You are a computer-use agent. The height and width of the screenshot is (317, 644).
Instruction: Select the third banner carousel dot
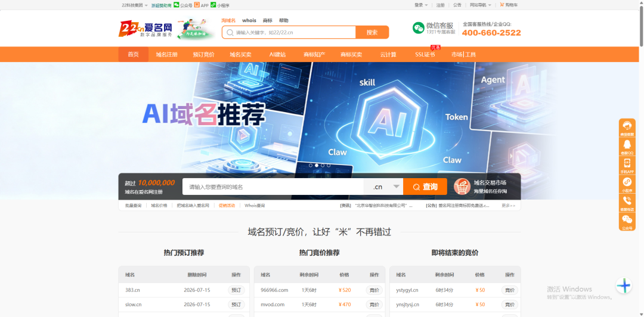(323, 166)
